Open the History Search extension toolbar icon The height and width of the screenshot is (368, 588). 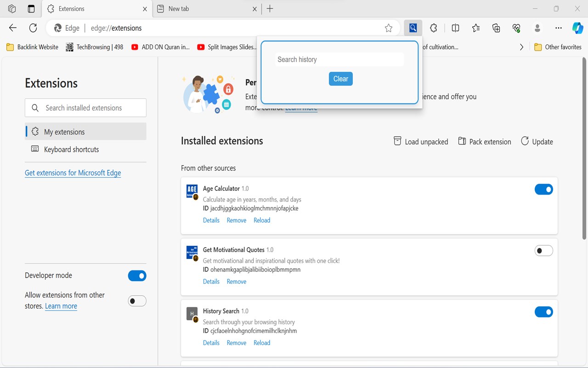click(x=413, y=28)
